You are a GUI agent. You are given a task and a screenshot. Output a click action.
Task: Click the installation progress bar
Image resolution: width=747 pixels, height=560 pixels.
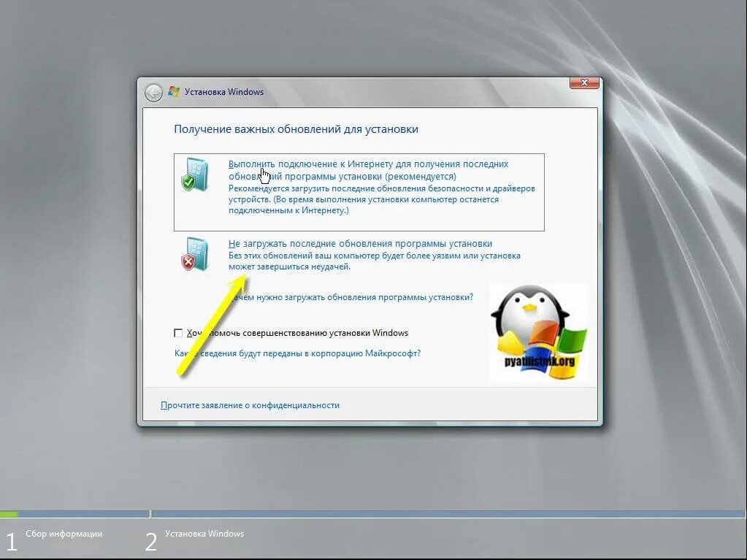pyautogui.click(x=372, y=514)
